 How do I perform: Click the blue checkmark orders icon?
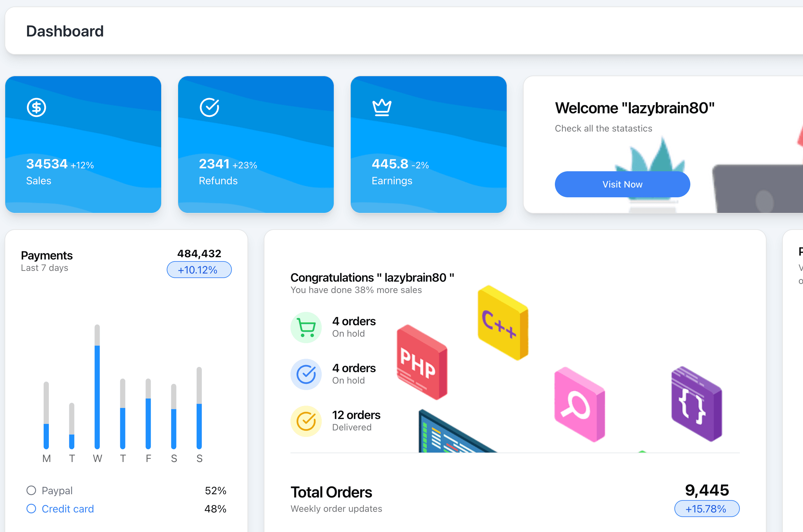[306, 374]
